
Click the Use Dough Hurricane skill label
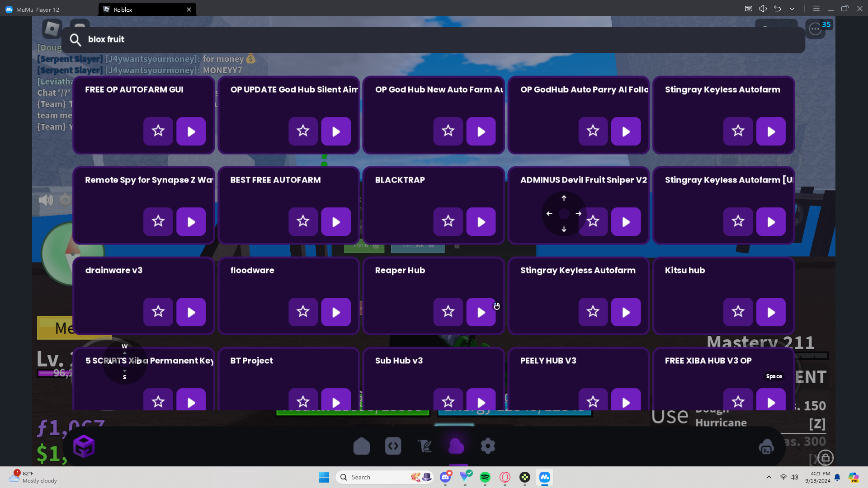pos(699,416)
